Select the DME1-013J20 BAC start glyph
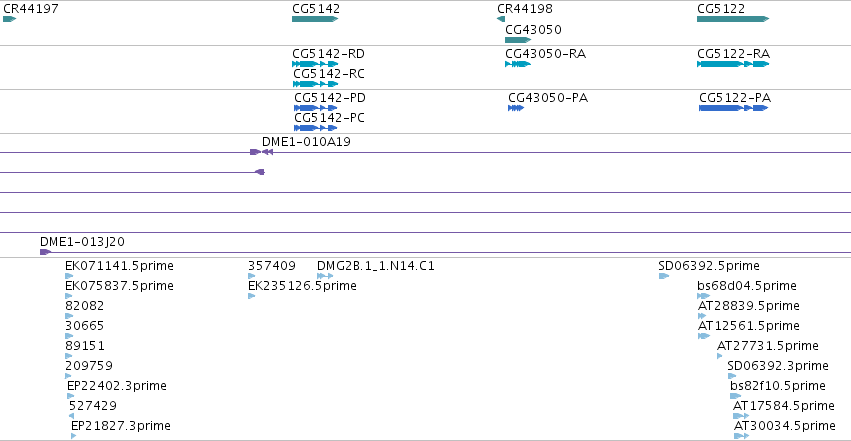 46,252
